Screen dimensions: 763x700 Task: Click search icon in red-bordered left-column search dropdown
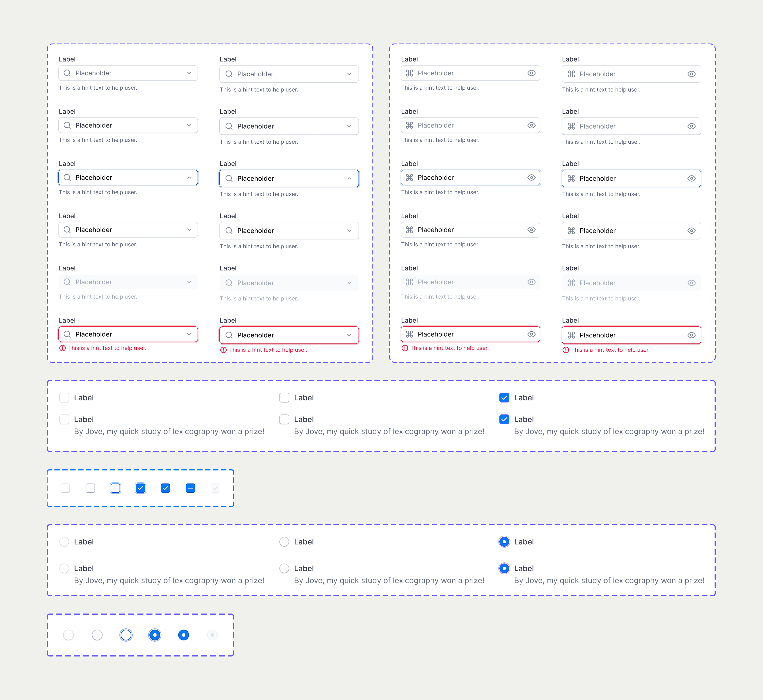pos(67,334)
